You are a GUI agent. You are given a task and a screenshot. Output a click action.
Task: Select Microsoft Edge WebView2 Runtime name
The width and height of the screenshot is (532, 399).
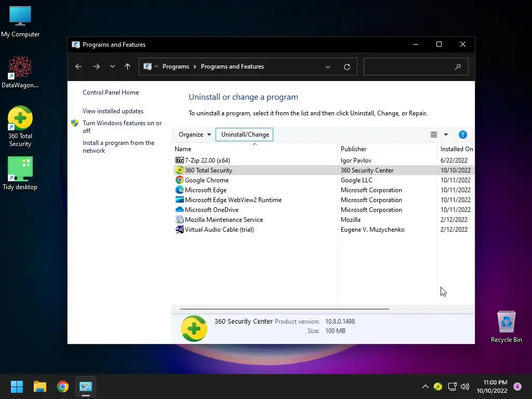(x=233, y=200)
